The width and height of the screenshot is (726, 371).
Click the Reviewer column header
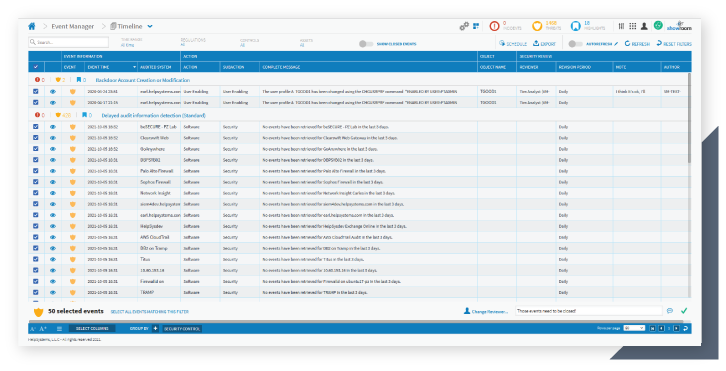[537, 67]
